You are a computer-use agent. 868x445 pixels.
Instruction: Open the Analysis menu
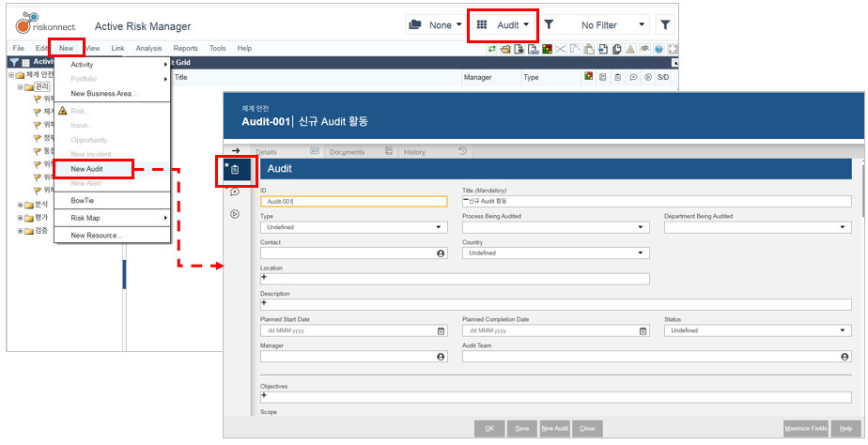(x=149, y=48)
